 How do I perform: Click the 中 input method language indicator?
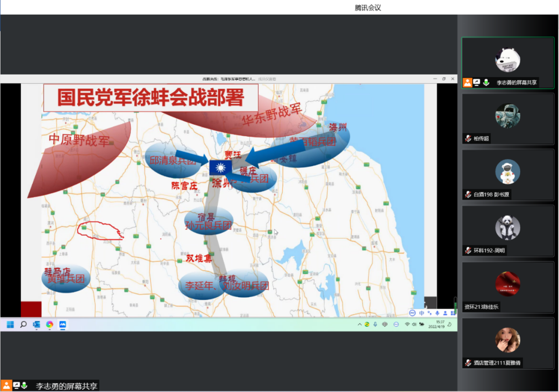tap(422, 313)
